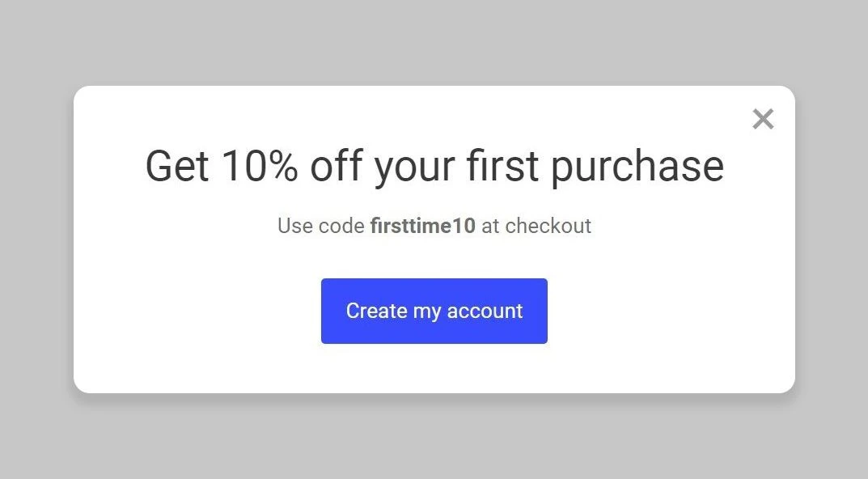Click the 'Get 10% off' heading

coord(434,166)
